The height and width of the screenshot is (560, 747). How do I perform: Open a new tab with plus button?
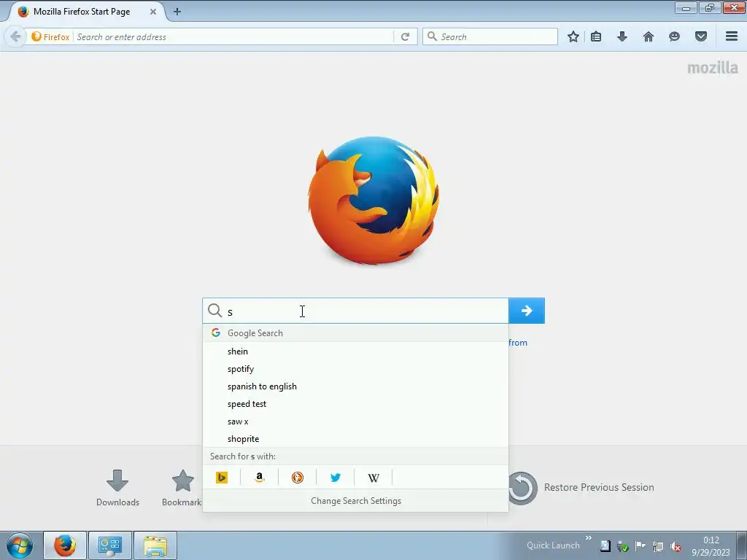point(177,12)
